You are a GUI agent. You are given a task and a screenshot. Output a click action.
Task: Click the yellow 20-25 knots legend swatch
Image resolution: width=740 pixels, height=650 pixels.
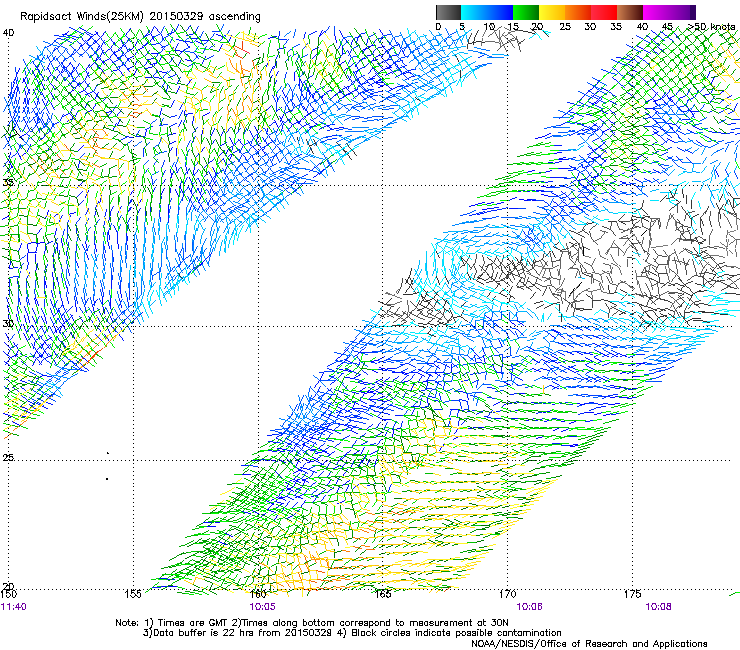(x=552, y=12)
